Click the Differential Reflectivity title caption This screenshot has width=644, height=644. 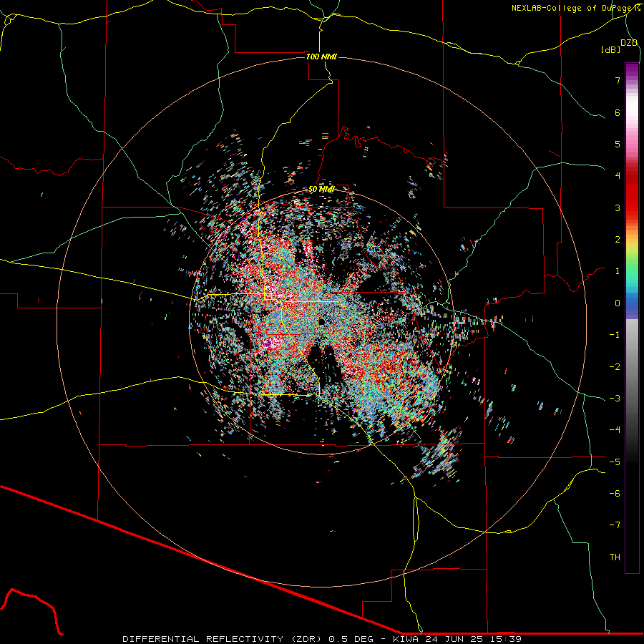pos(322,639)
